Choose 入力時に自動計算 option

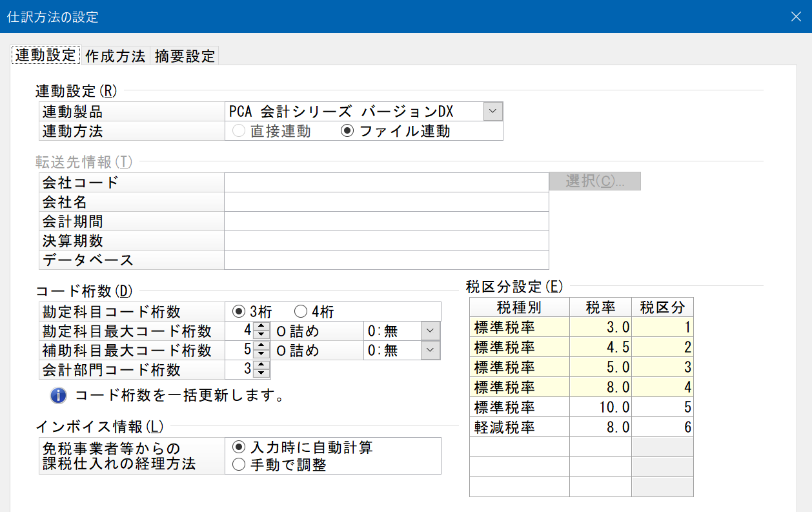(x=239, y=447)
